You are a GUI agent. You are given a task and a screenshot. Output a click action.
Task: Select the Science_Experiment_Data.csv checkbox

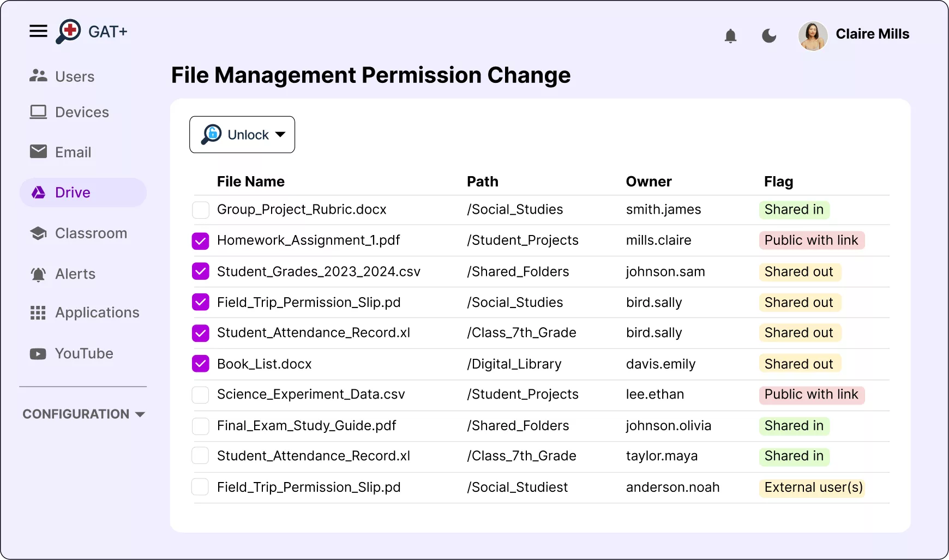[x=201, y=395]
